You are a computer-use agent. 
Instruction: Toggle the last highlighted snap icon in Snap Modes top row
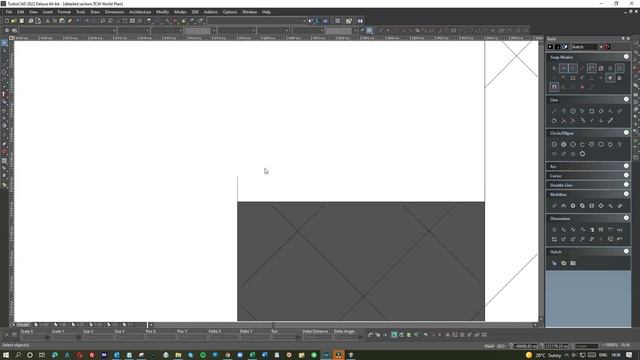coord(620,69)
